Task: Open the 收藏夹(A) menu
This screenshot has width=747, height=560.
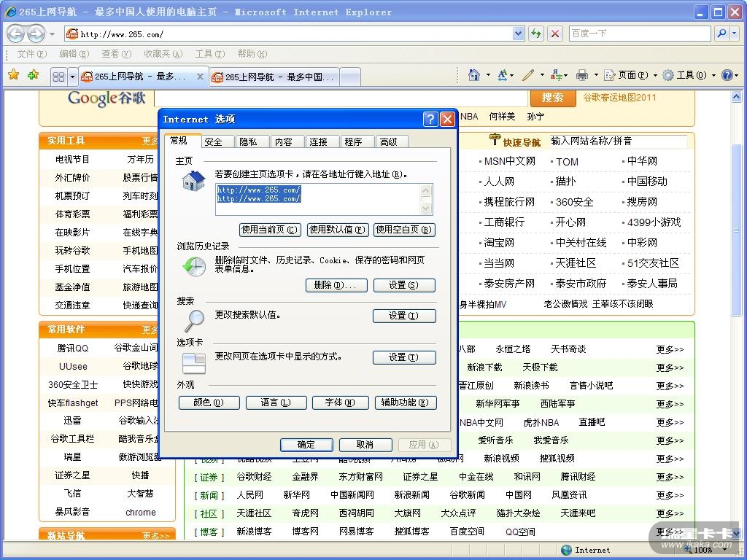Action: click(163, 54)
